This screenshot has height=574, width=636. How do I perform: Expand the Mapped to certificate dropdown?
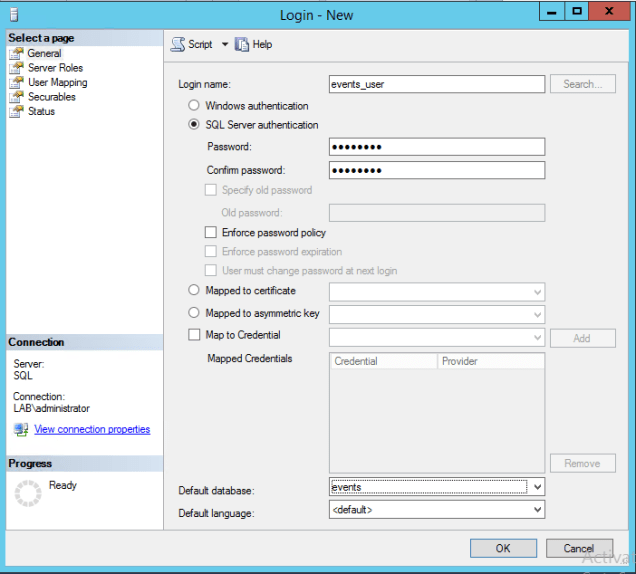pos(537,292)
